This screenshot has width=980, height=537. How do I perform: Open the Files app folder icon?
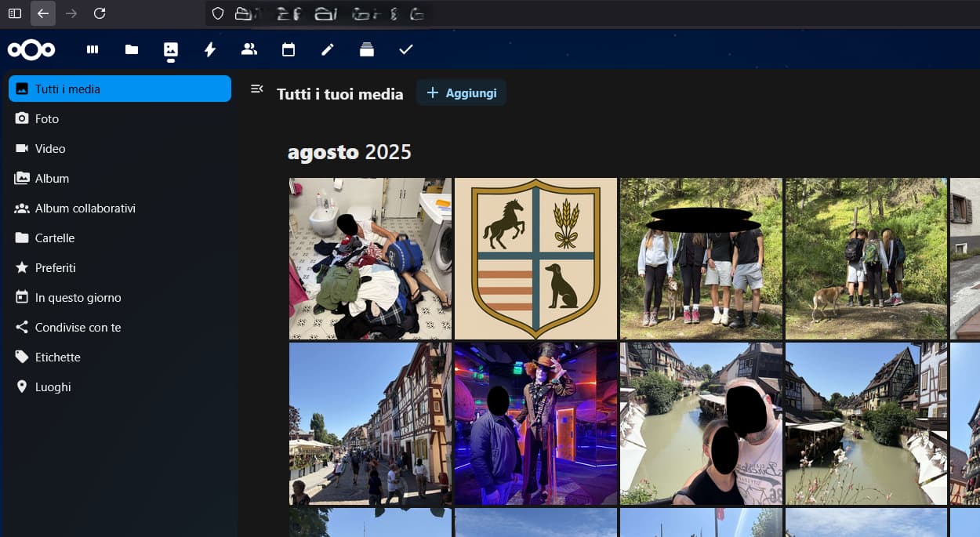click(132, 49)
